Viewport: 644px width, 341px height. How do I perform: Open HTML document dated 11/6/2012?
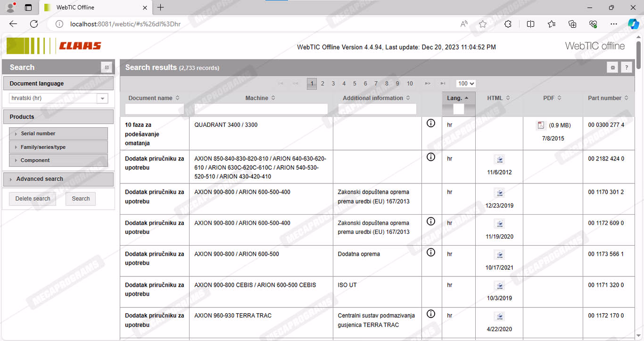point(499,159)
